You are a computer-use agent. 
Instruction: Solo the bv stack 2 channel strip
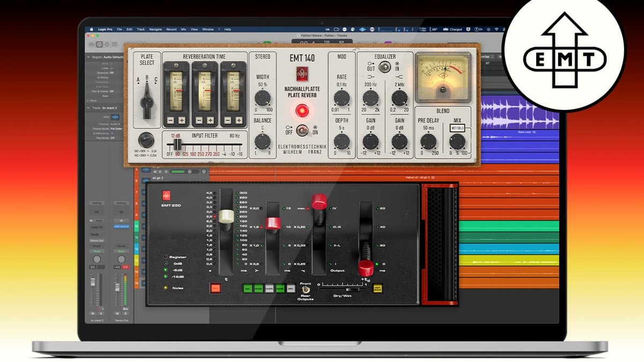100,313
